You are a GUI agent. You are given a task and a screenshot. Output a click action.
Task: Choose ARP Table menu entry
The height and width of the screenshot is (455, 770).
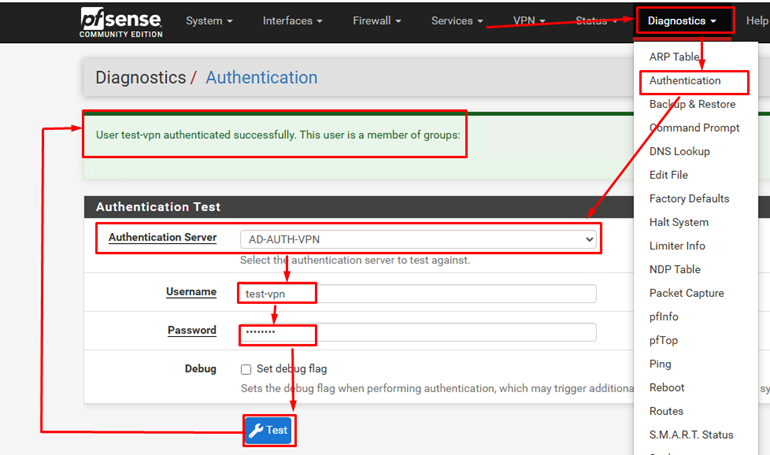[674, 57]
